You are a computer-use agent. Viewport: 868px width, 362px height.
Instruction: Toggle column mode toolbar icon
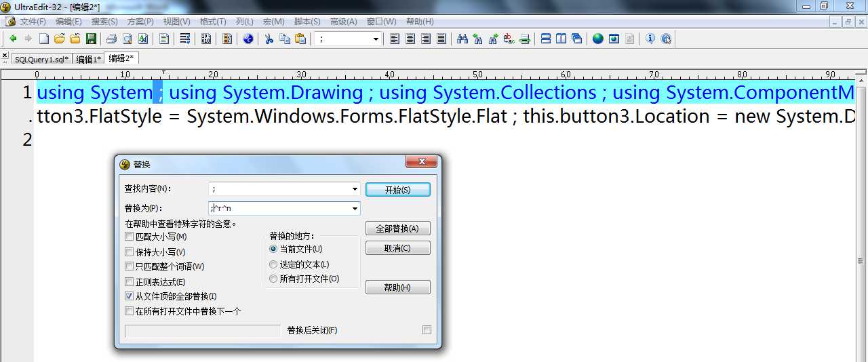(x=227, y=39)
